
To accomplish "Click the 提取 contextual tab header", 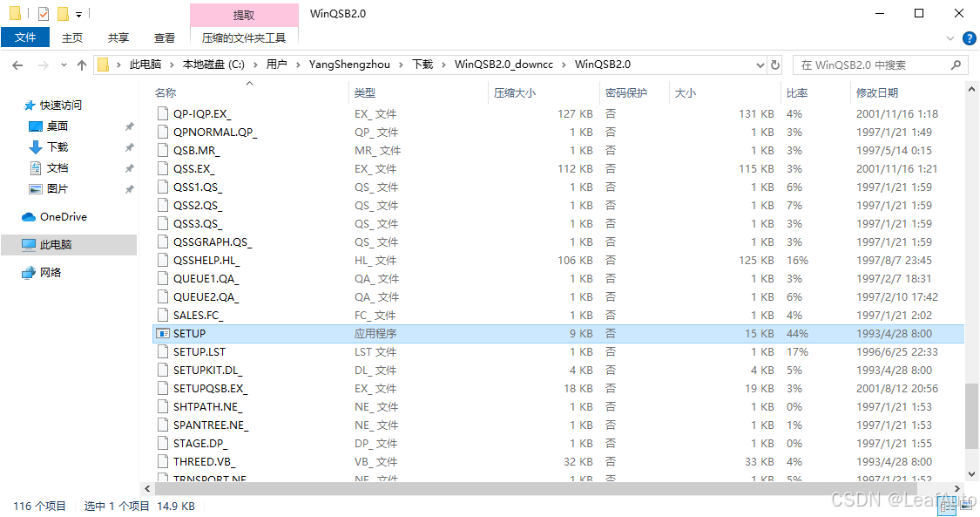I will point(244,15).
